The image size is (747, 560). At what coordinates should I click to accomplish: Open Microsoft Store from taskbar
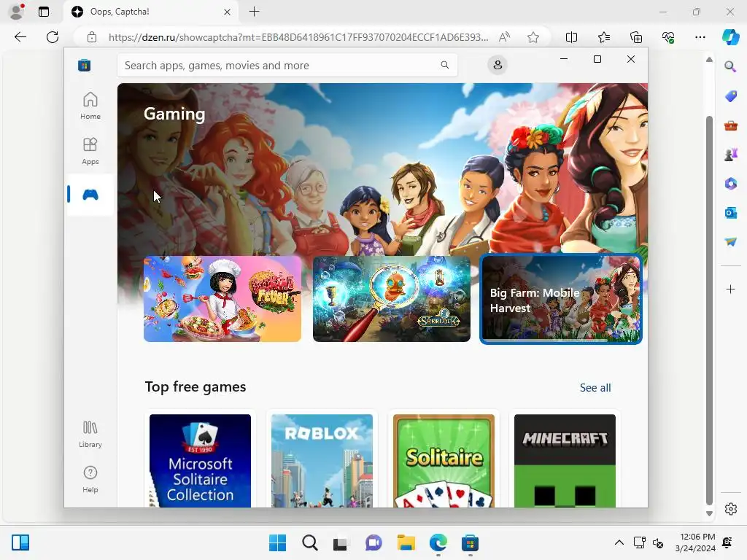coord(470,542)
